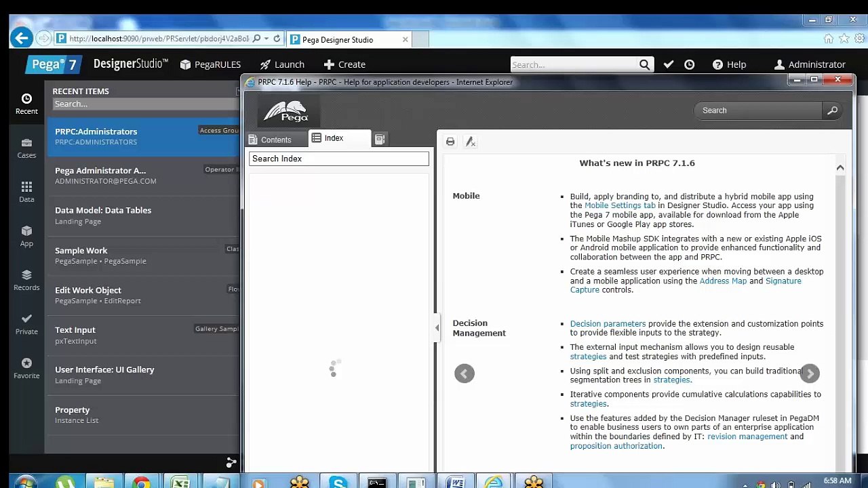Refresh the Designer Studio page
This screenshot has width=868, height=488.
click(x=277, y=39)
